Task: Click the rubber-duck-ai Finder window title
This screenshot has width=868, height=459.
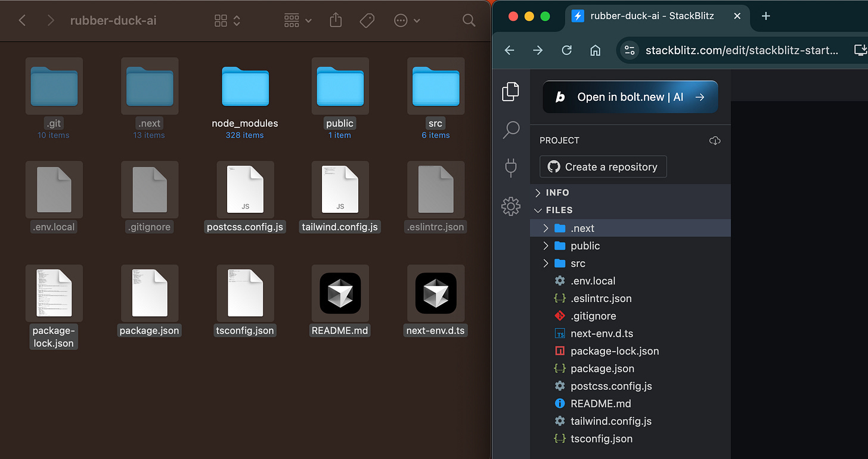Action: pyautogui.click(x=113, y=21)
